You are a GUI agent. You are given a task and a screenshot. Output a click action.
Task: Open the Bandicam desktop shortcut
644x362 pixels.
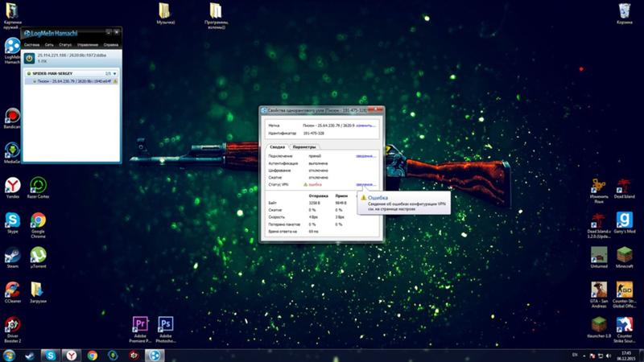[12, 117]
